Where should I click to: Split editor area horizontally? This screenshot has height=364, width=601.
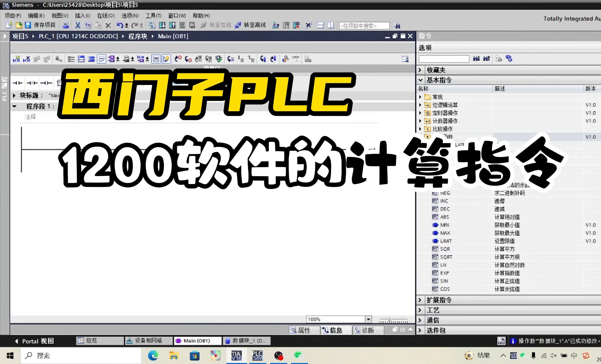coord(320,25)
